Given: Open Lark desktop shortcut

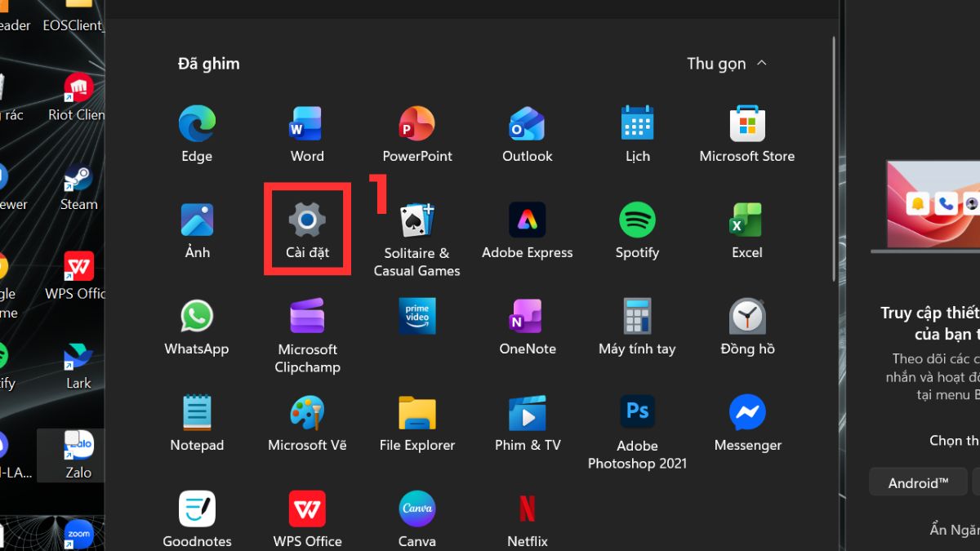Looking at the screenshot, I should [x=78, y=367].
